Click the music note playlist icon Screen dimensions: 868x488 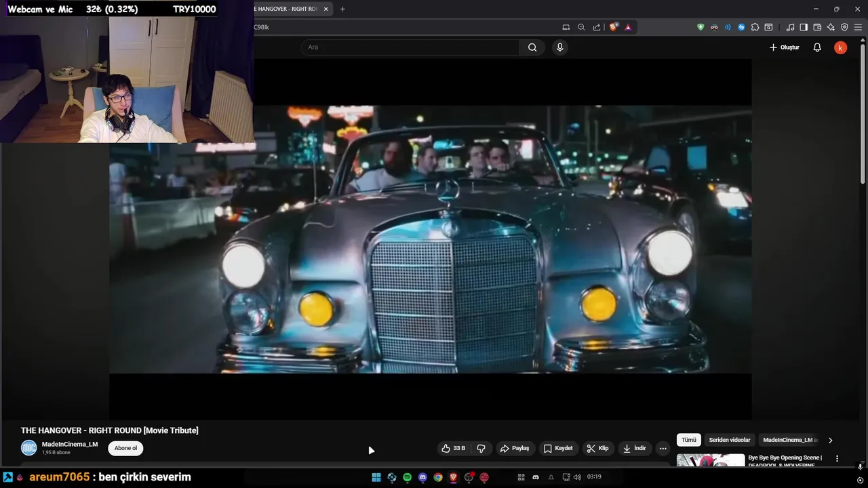tap(790, 27)
